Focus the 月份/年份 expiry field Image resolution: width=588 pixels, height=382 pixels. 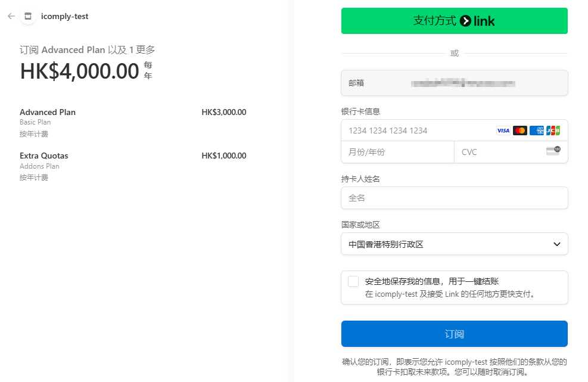point(397,152)
